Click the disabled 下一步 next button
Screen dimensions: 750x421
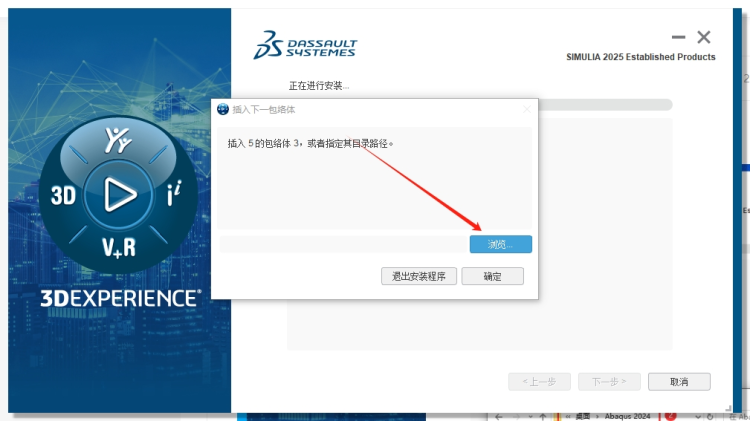coord(609,381)
